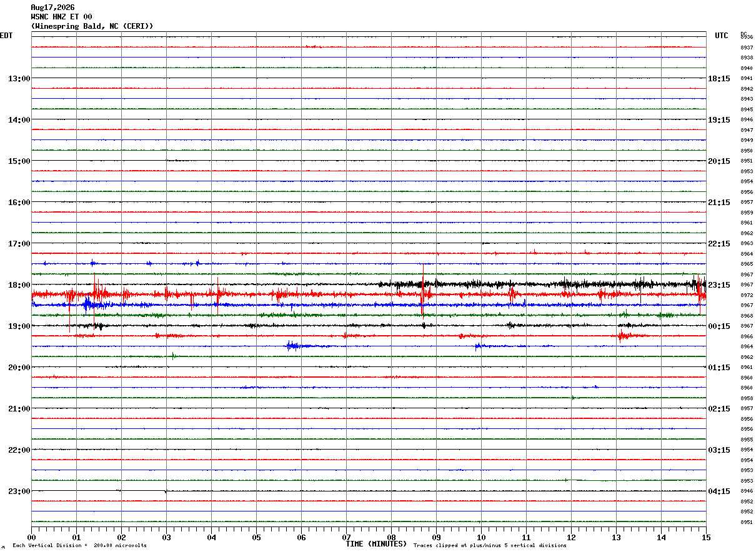Click the EDT column header

click(x=6, y=36)
